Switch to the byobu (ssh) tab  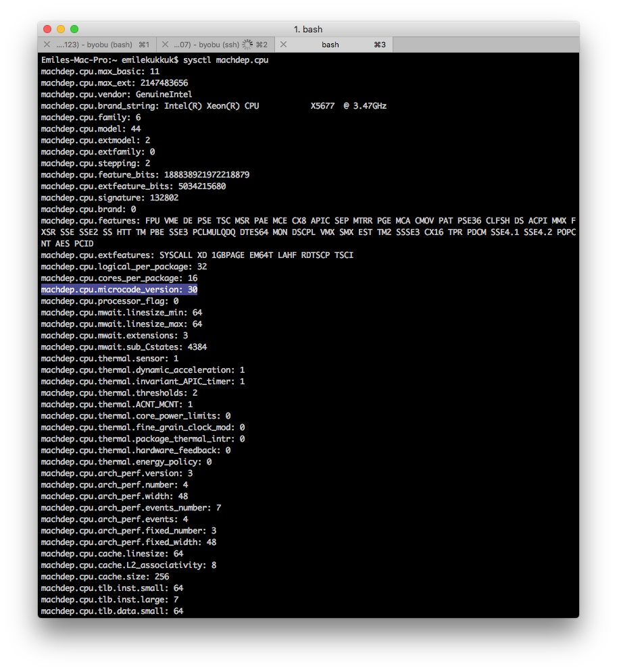pyautogui.click(x=216, y=45)
